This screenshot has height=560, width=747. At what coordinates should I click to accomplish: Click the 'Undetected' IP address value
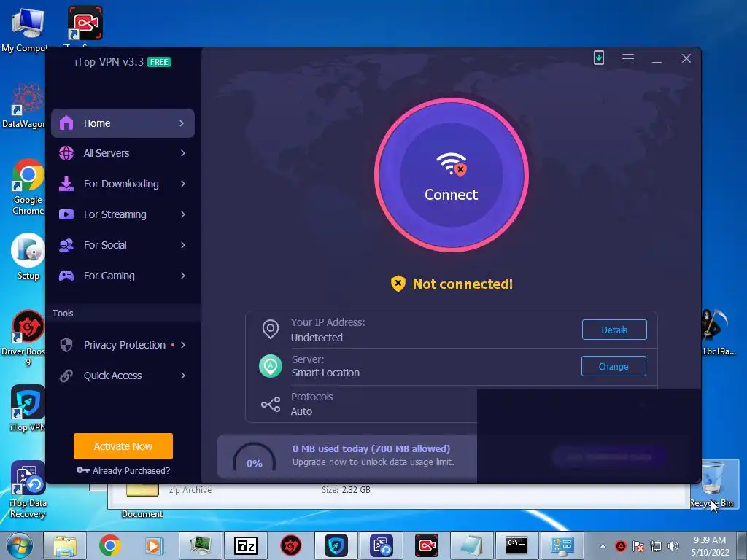pos(317,338)
